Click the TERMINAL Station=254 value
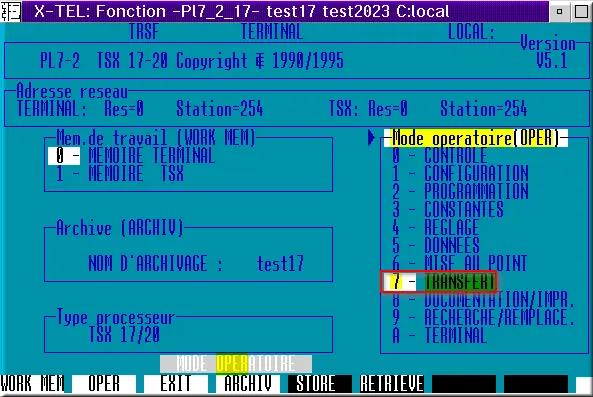The height and width of the screenshot is (397, 593). 220,109
